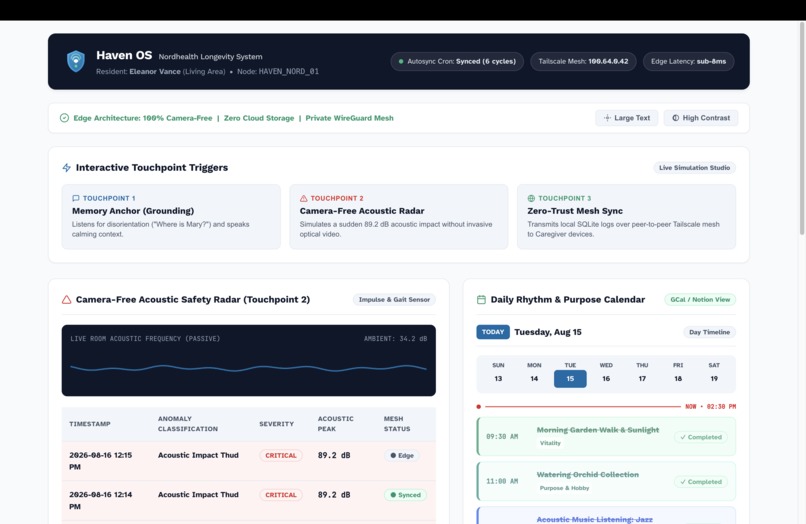Viewport: 806px width, 524px height.
Task: Click the Tailscale Mesh 100.64.0.42 pill
Action: (x=583, y=61)
